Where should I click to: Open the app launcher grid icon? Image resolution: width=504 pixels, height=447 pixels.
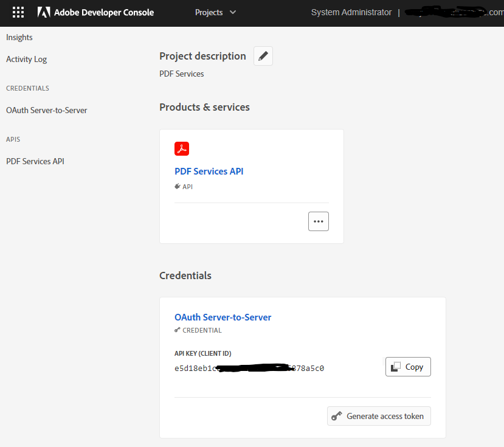18,12
